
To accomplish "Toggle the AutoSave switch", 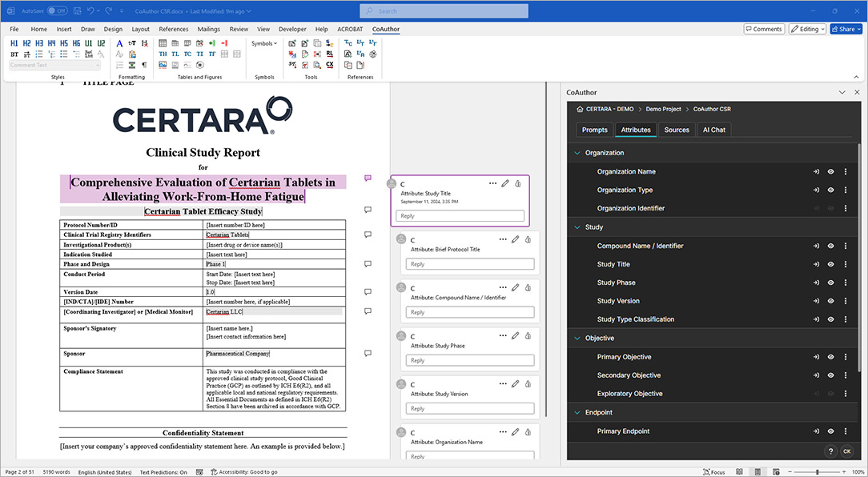I will 58,10.
